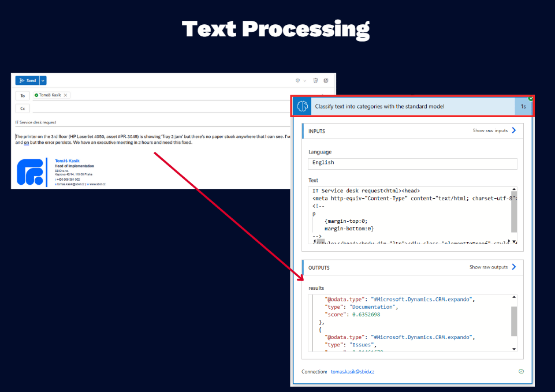This screenshot has width=555, height=392.
Task: Click the results scroll-down arrow
Action: tap(514, 349)
